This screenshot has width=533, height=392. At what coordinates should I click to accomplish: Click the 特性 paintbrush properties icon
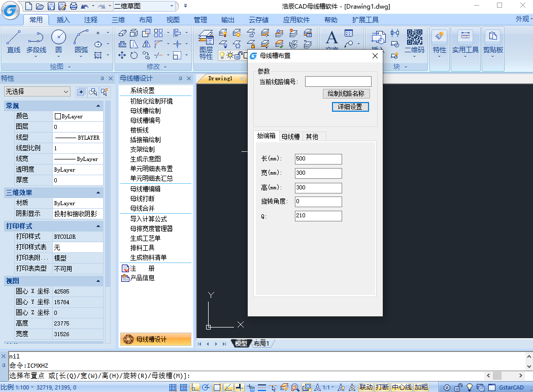(439, 37)
